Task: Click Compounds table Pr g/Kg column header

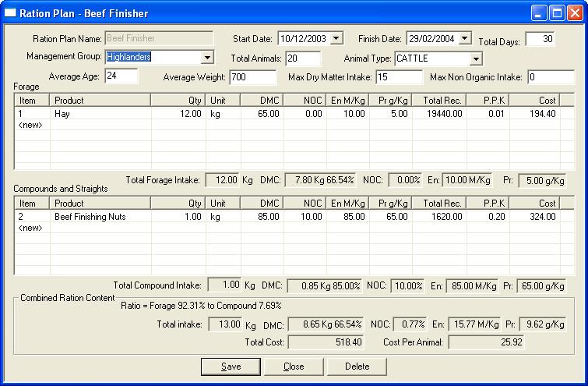Action: coord(390,204)
